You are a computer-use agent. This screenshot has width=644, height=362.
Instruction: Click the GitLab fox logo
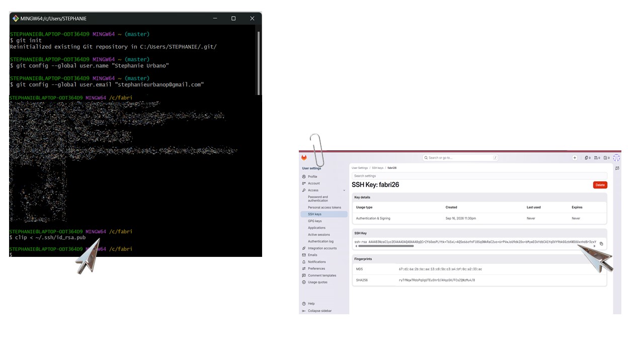tap(304, 157)
